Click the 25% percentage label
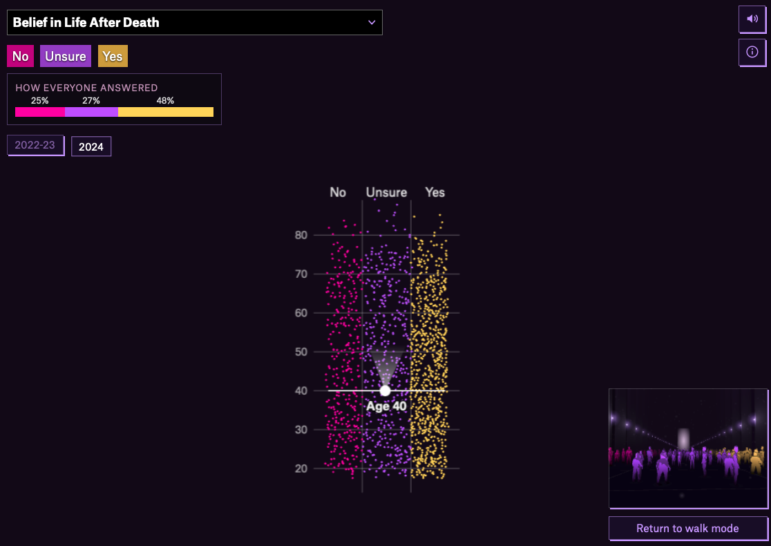Viewport: 771px width, 546px height. (40, 101)
